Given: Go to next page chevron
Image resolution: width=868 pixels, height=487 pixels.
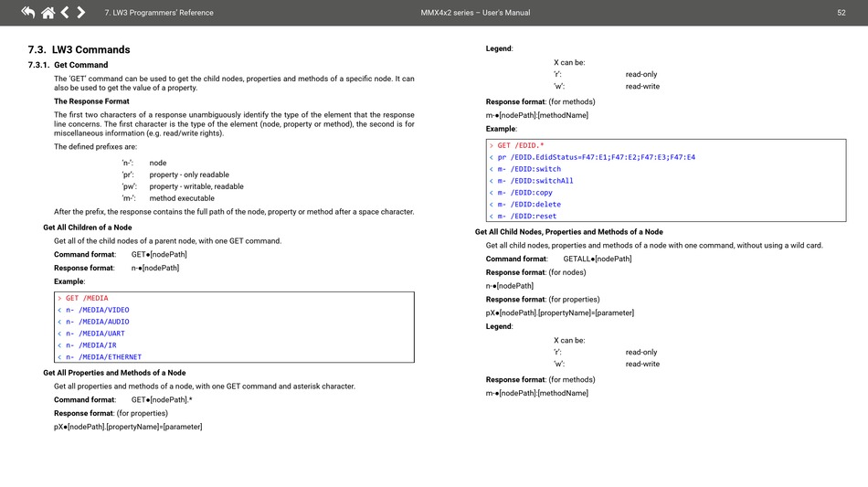Looking at the screenshot, I should [80, 12].
